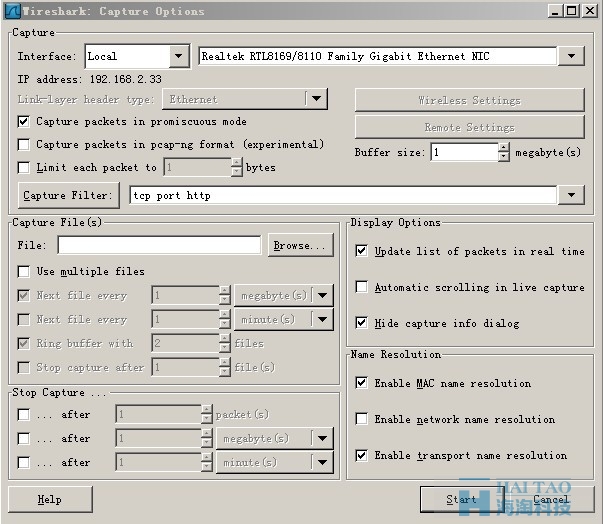
Task: Open Remote Settings
Action: pyautogui.click(x=470, y=127)
